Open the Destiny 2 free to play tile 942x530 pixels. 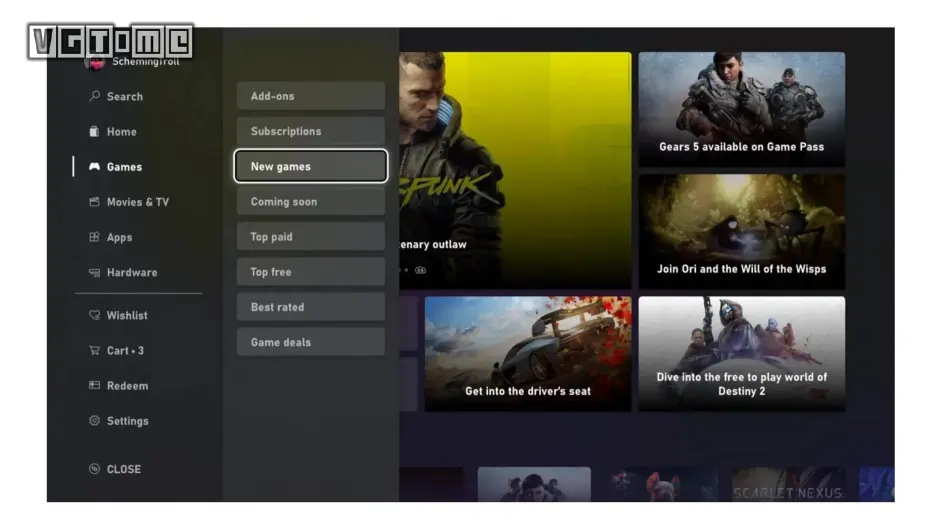(741, 353)
